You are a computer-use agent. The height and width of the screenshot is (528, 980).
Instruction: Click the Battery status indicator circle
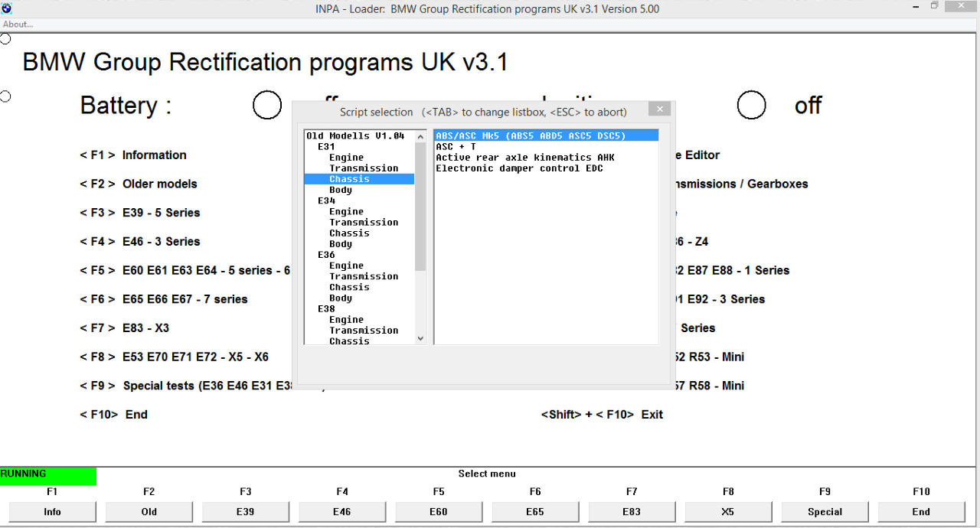pos(267,105)
